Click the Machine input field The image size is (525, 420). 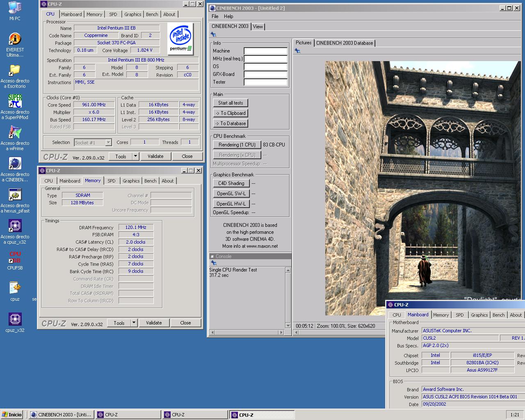(x=265, y=51)
